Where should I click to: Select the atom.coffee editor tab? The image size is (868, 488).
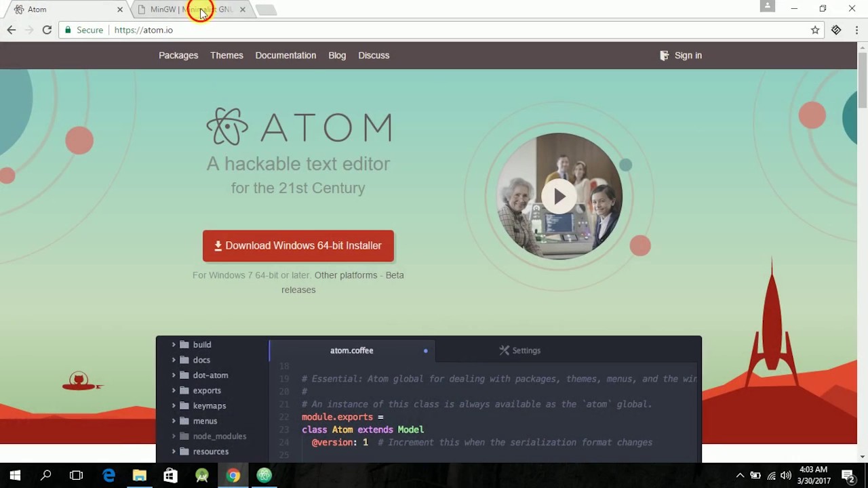click(352, 350)
